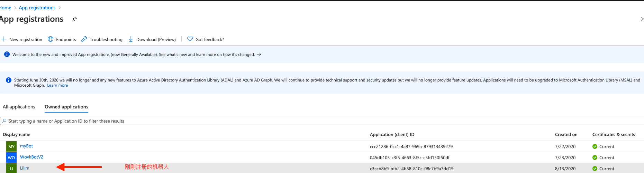Open the WovkBotV2 app registration
Image resolution: width=644 pixels, height=173 pixels.
click(x=31, y=157)
